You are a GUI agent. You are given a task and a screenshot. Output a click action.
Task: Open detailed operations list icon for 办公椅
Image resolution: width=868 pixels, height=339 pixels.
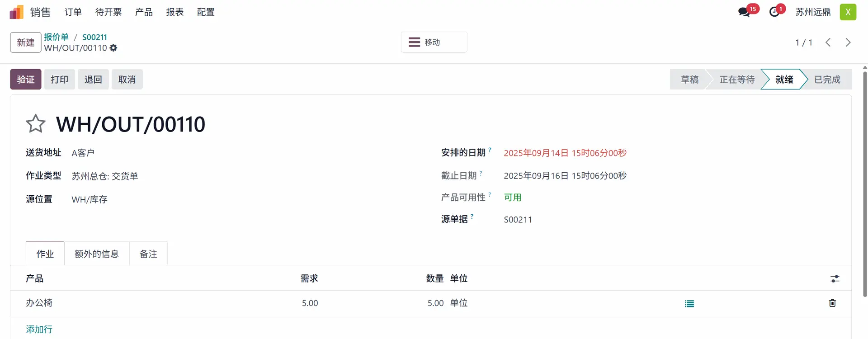pyautogui.click(x=689, y=304)
